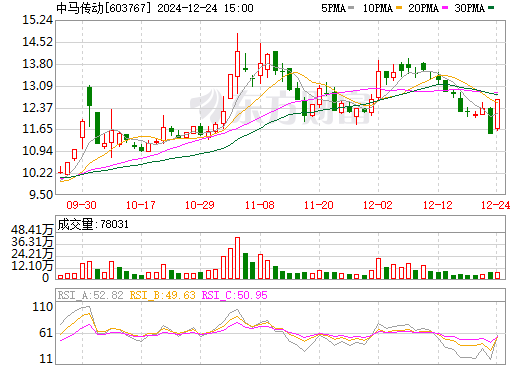The width and height of the screenshot is (520, 365).
Task: Click the gray 5PMA legend color marker
Action: (x=351, y=7)
